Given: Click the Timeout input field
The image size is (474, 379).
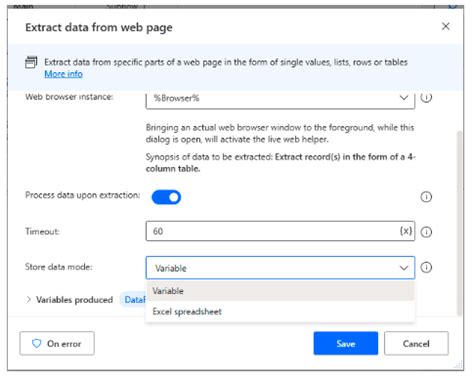Looking at the screenshot, I should [x=280, y=231].
